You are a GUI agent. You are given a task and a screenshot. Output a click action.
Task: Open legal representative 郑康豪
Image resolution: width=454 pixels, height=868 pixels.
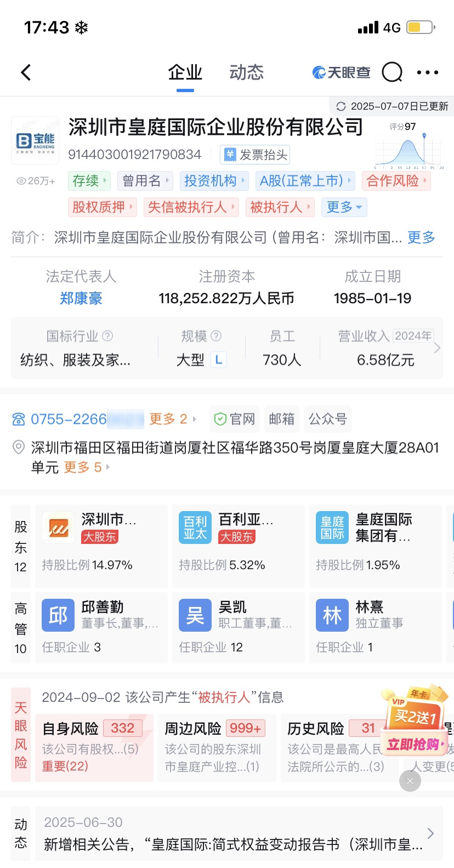(x=81, y=298)
